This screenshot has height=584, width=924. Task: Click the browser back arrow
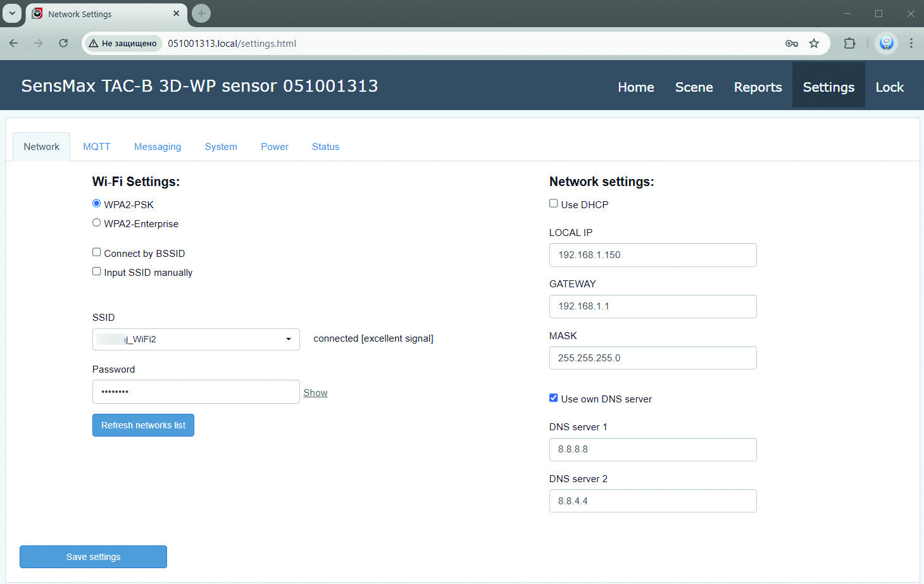(13, 43)
